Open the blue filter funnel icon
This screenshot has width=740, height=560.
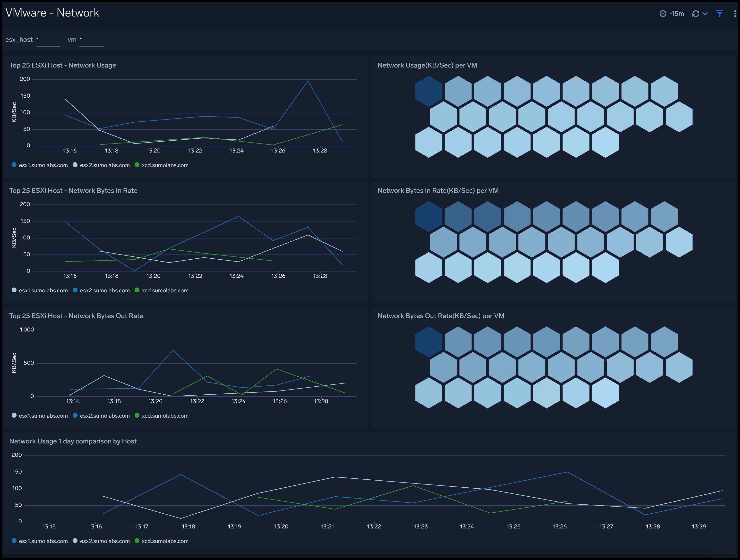720,13
